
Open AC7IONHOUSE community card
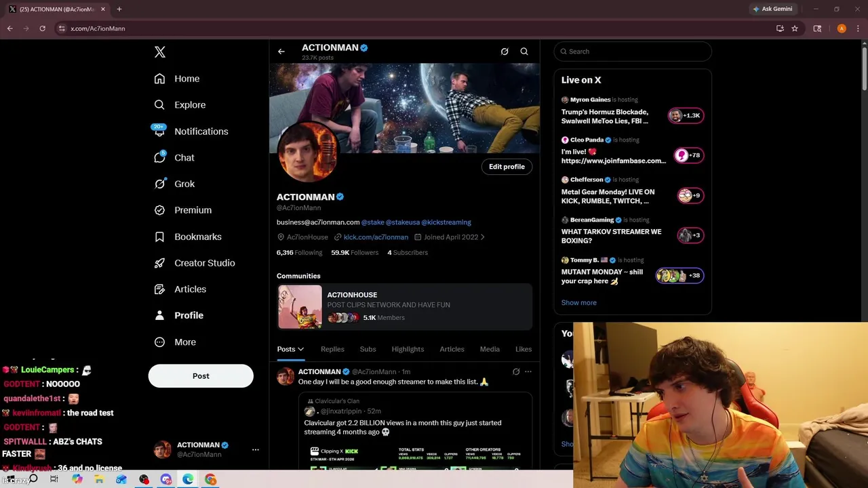coord(405,307)
